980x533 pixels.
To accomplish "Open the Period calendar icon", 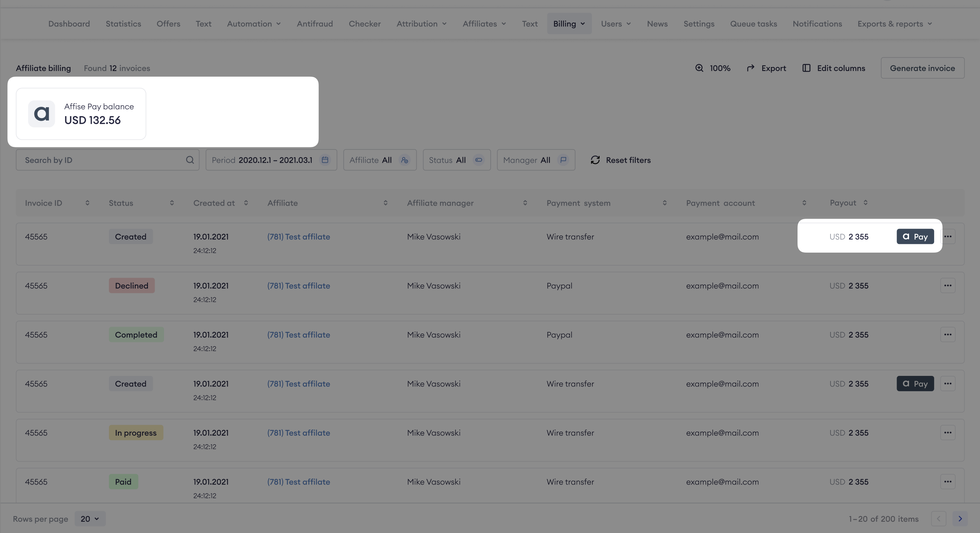I will point(325,160).
